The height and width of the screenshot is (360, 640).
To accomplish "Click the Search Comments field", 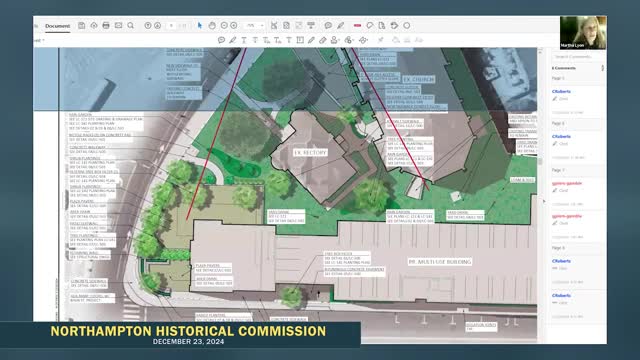I will pos(576,57).
